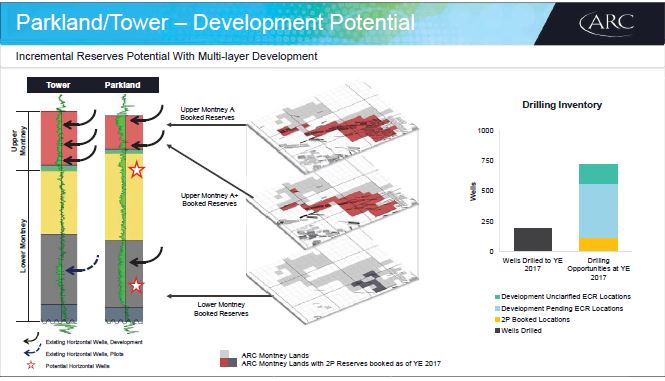665x381 pixels.
Task: Click the vertical Lower Montney axis label
Action: [23, 246]
